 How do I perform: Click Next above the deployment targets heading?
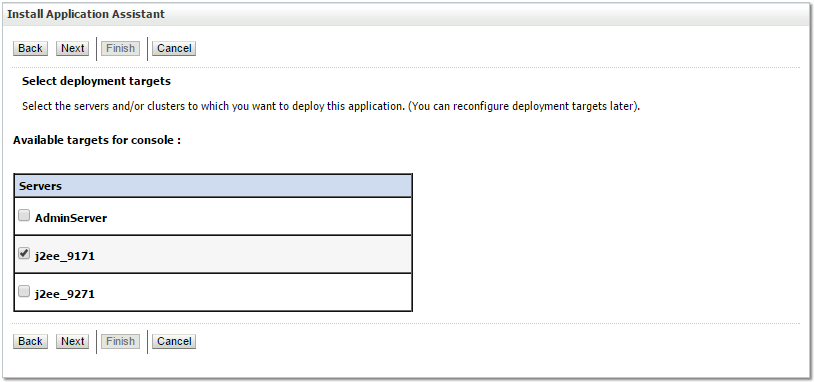click(x=72, y=48)
